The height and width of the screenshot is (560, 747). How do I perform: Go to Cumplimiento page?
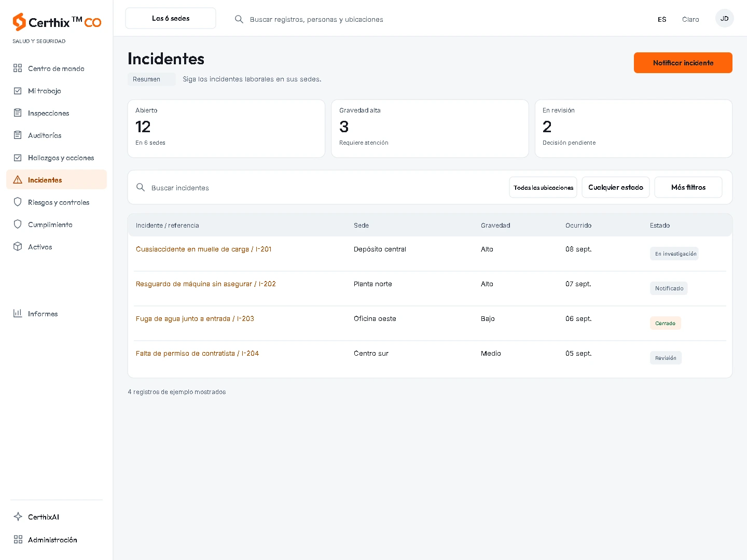(57, 225)
